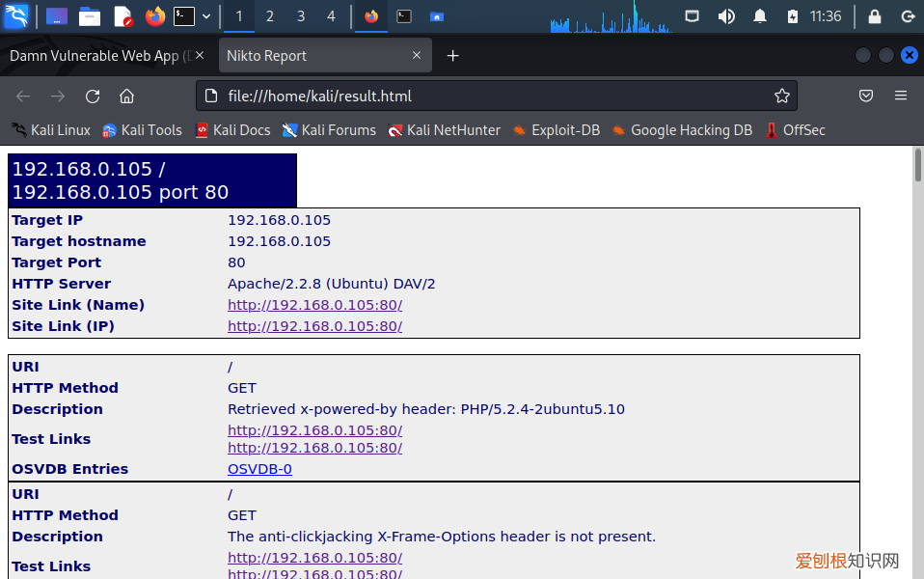Follow the OSVDB-0 entry link
Image resolution: width=924 pixels, height=579 pixels.
[x=259, y=469]
